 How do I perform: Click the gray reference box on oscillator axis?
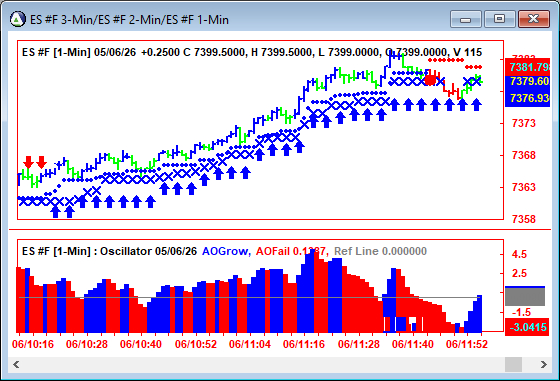pos(525,296)
